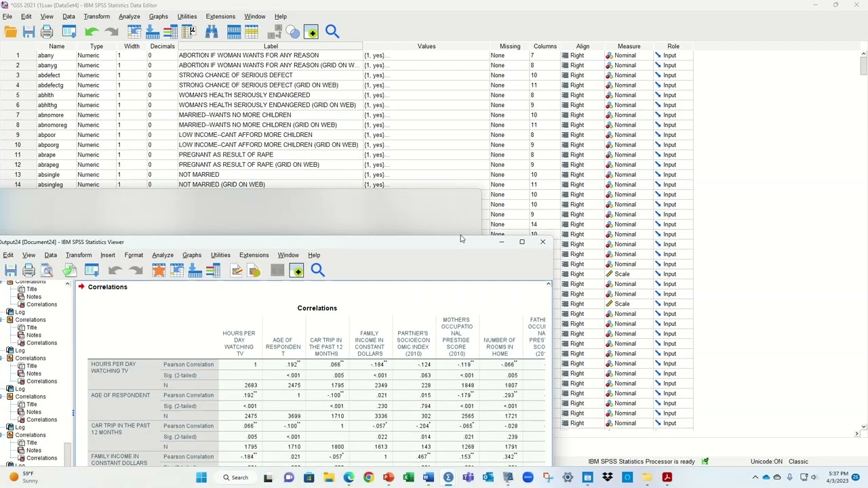Print from the Data Editor toolbar
868x488 pixels.
(47, 32)
